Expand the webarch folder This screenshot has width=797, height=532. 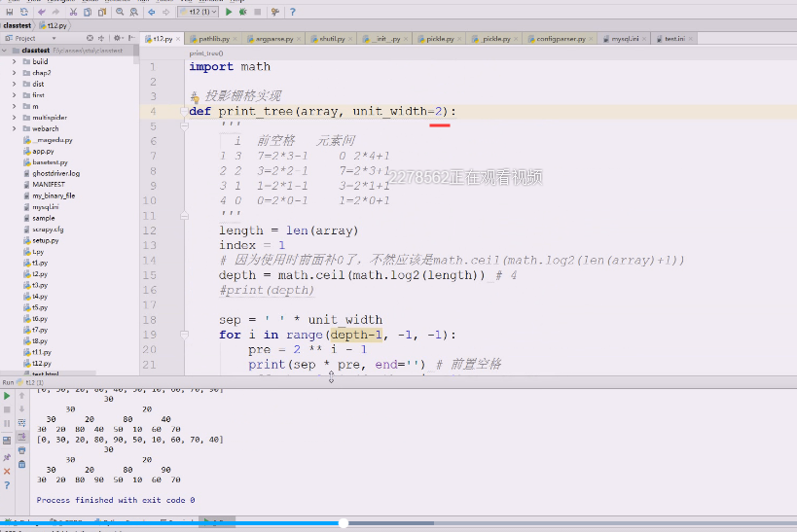pyautogui.click(x=15, y=128)
